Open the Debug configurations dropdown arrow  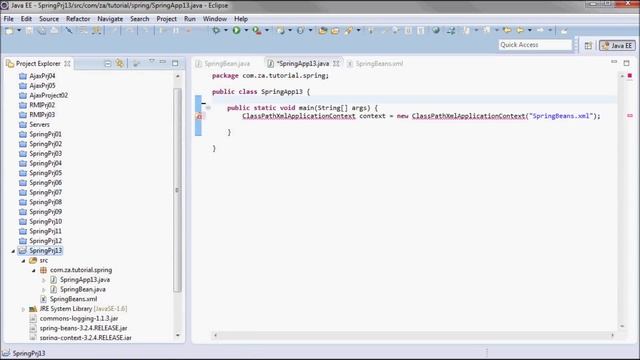pos(226,30)
